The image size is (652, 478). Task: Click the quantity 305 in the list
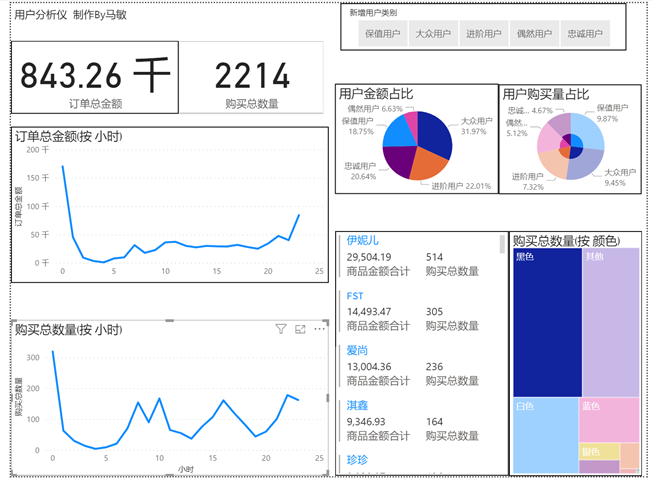[434, 312]
